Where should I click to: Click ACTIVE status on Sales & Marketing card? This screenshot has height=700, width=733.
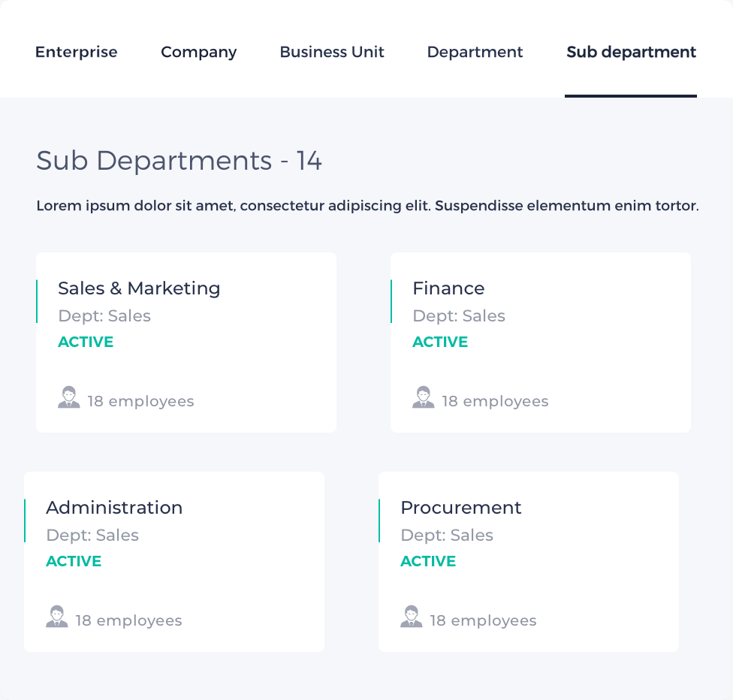pos(86,342)
